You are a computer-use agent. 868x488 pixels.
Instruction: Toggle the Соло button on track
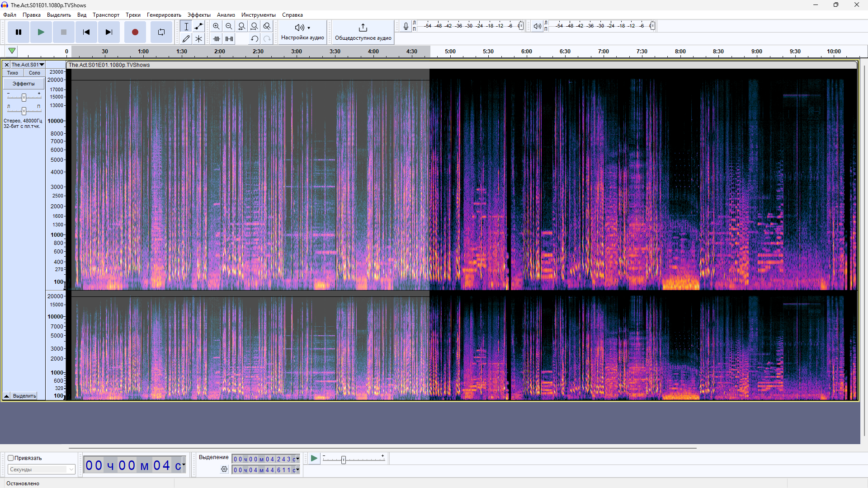click(x=34, y=73)
